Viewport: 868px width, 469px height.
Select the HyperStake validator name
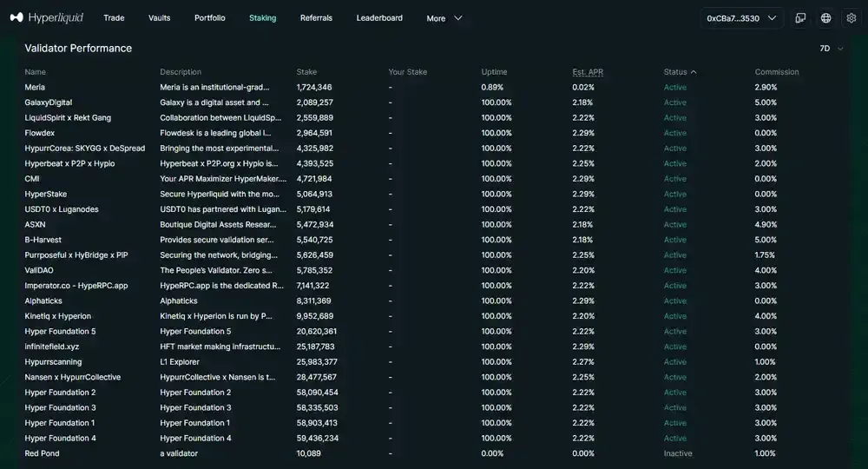coord(46,195)
